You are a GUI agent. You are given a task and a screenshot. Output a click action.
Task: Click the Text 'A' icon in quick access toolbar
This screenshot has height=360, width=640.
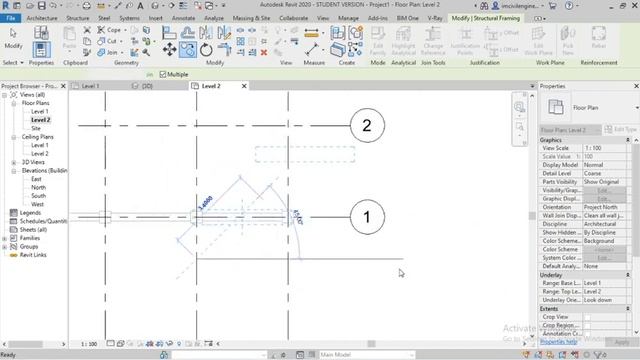[140, 6]
